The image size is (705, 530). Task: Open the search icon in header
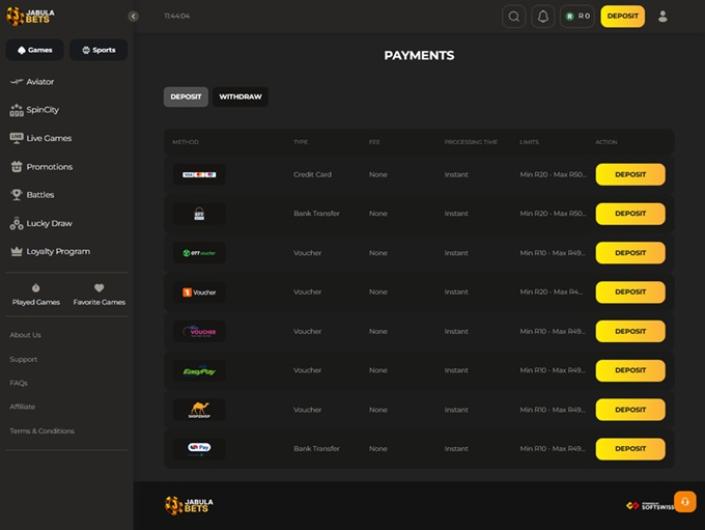pos(514,16)
